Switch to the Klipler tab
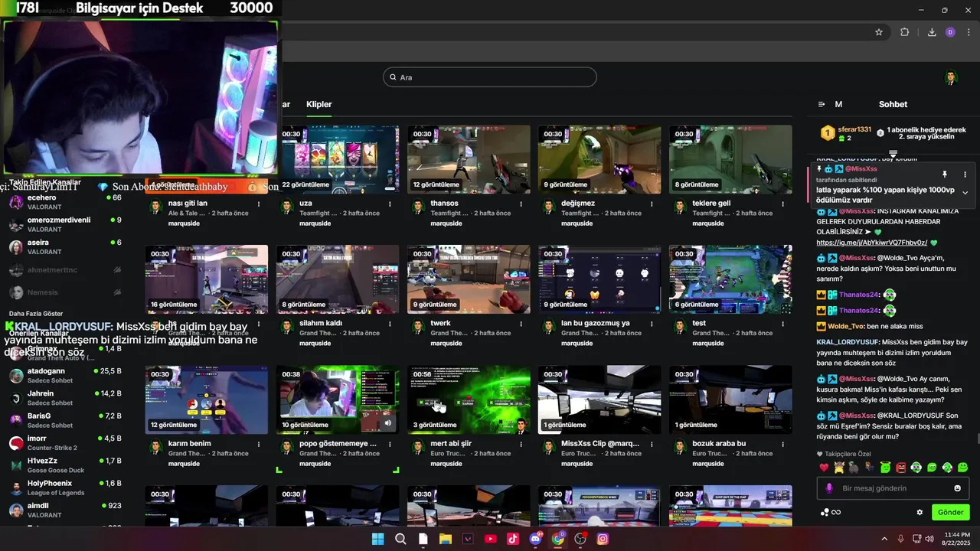Viewport: 980px width, 551px height. [319, 104]
